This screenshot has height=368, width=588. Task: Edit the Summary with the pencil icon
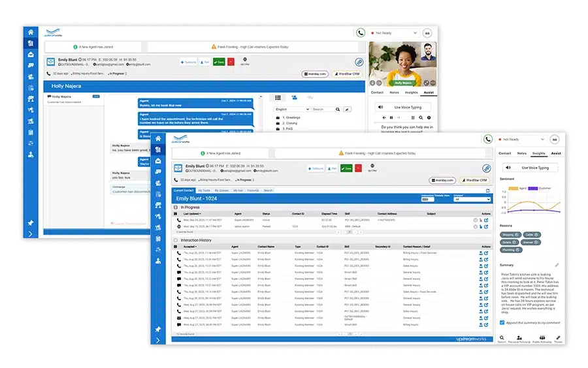point(557,265)
